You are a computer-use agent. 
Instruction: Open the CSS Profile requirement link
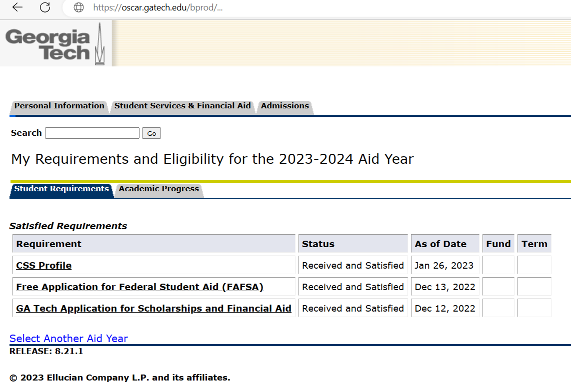(43, 266)
